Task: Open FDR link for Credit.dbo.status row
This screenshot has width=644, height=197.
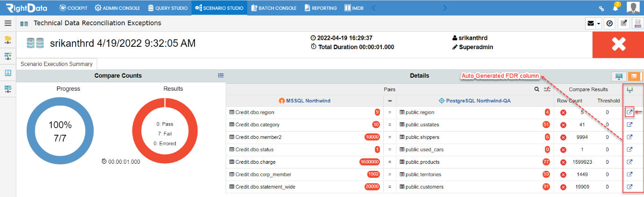Action: 630,150
